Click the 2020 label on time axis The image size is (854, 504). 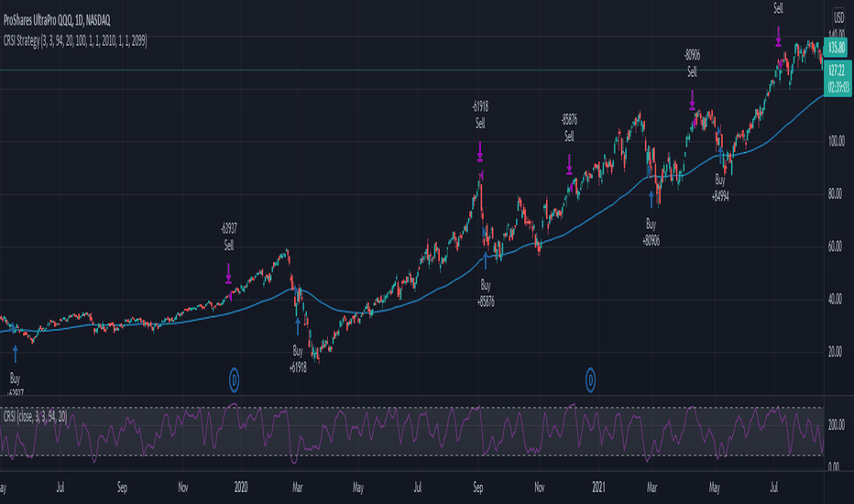click(241, 488)
